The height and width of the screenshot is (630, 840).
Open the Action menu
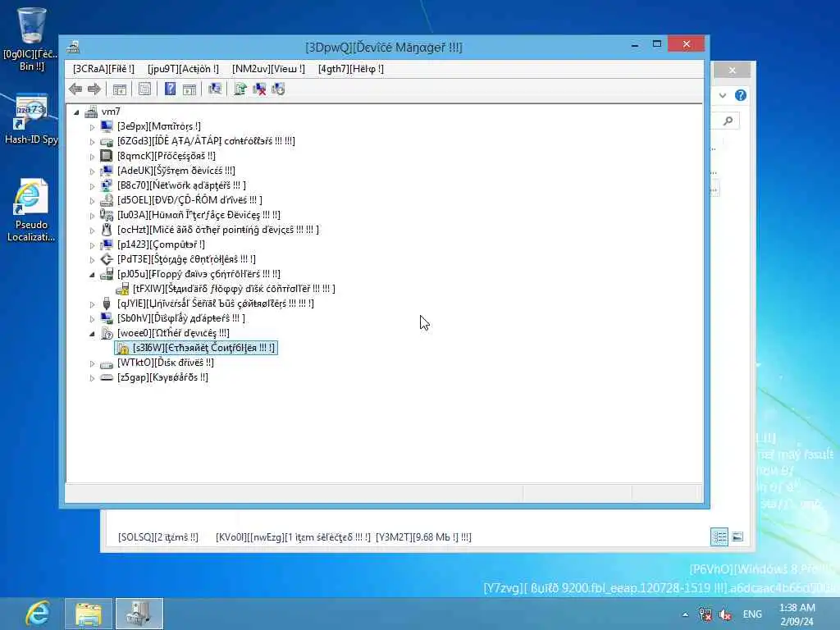click(183, 69)
